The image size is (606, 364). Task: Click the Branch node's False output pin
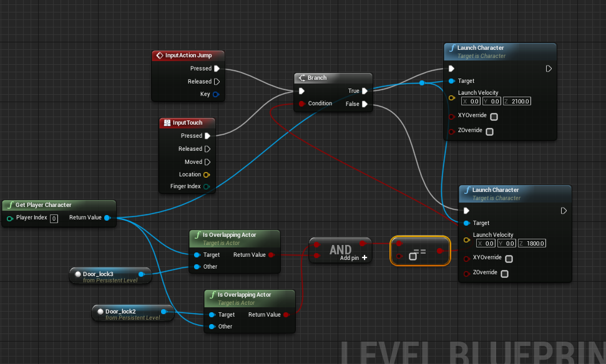click(364, 104)
